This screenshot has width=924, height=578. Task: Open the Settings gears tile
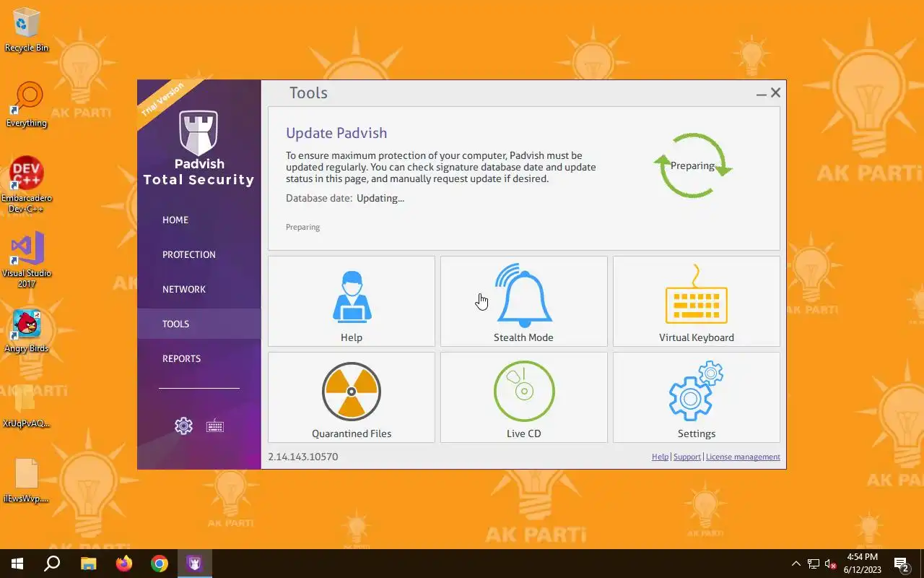[x=696, y=397]
